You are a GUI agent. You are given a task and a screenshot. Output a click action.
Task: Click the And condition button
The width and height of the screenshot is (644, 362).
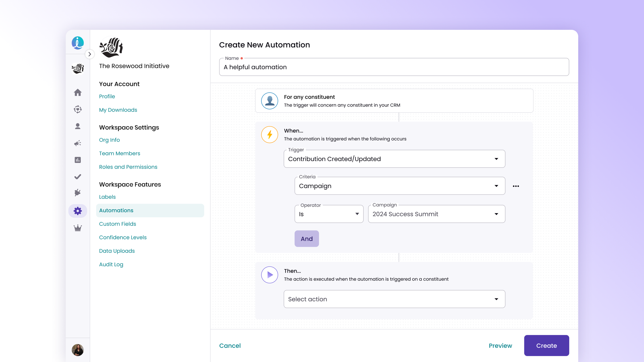[307, 239]
